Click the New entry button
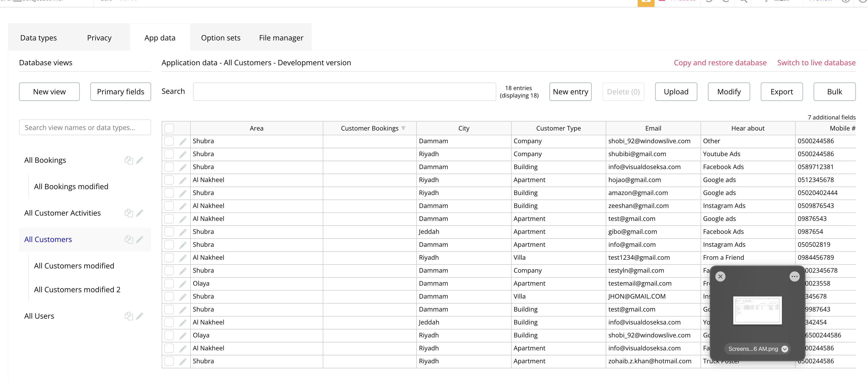 570,92
